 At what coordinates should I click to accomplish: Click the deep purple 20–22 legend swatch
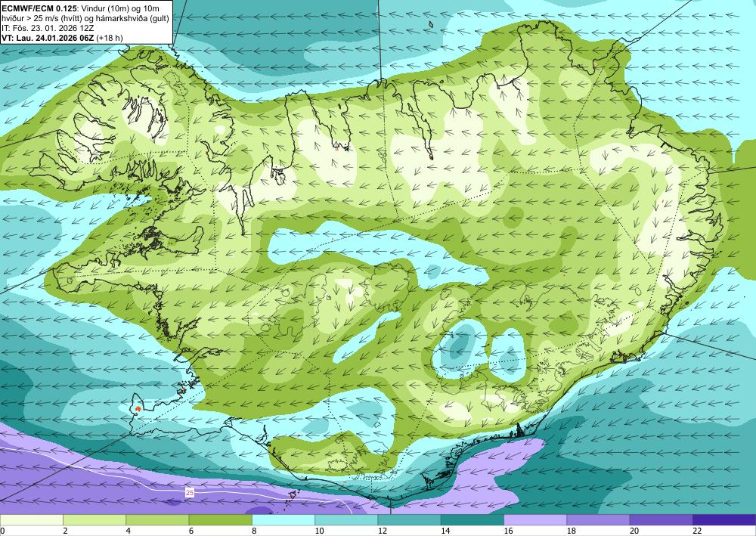pyautogui.click(x=661, y=520)
